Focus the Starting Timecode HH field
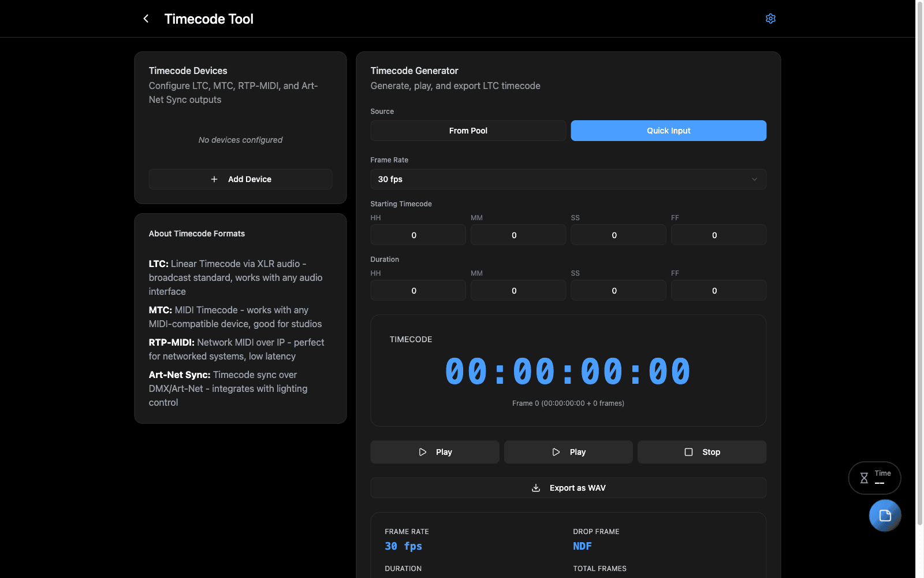The image size is (924, 578). (418, 235)
